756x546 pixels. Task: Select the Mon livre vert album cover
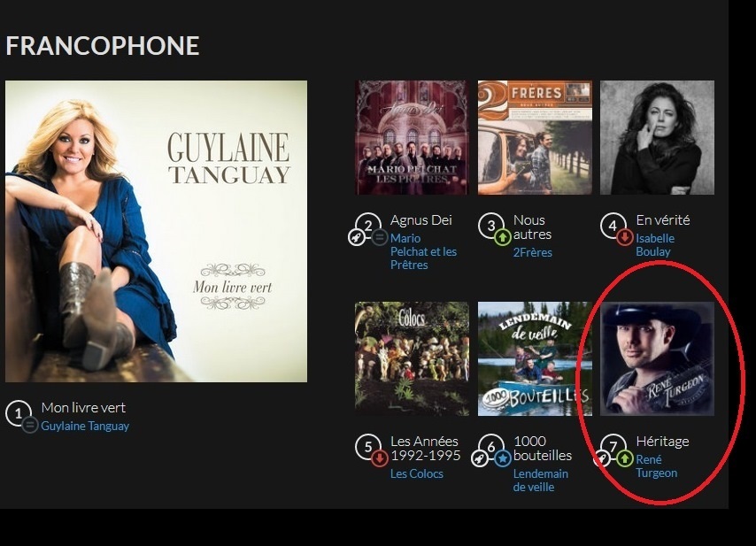point(156,231)
